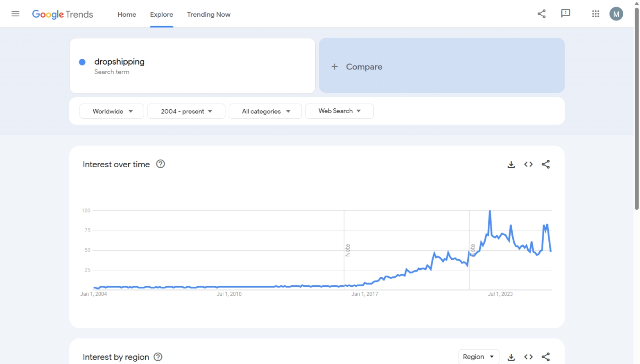The image size is (640, 364).
Task: Open the navigation hamburger menu
Action: [15, 13]
